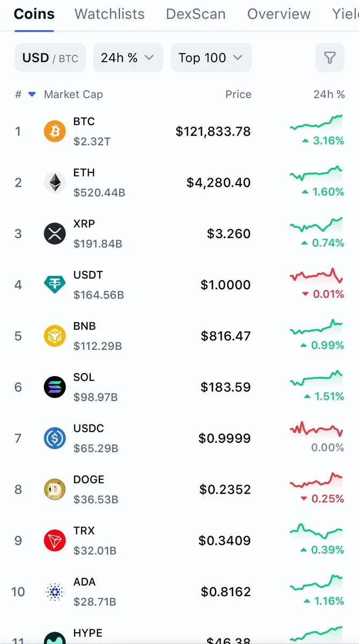This screenshot has width=359, height=644.
Task: Toggle the USD / BTC currency switch
Action: (50, 57)
